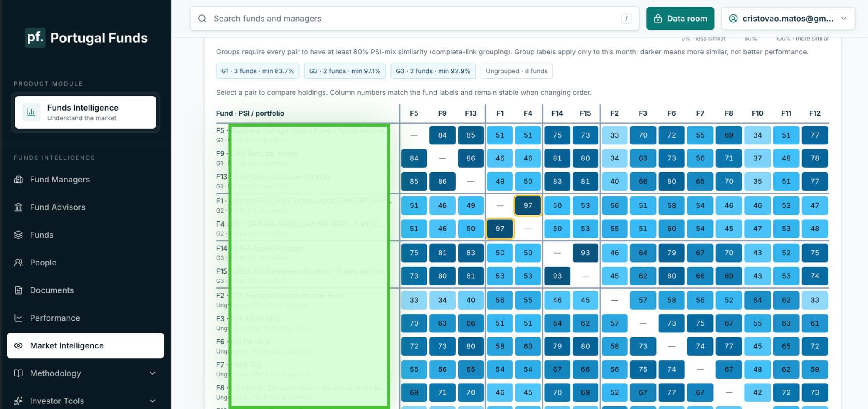Select the highlighted 97 cell in F1 row

click(528, 205)
